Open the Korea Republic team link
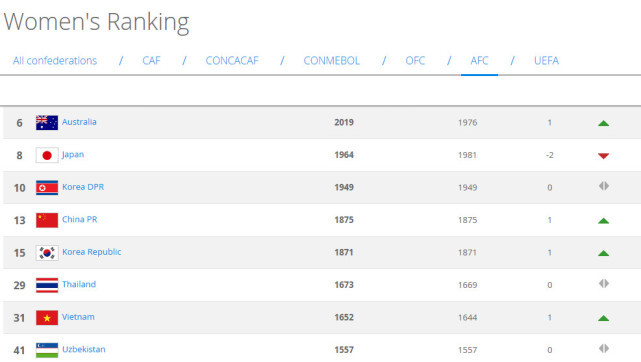Image resolution: width=641 pixels, height=362 pixels. point(92,252)
